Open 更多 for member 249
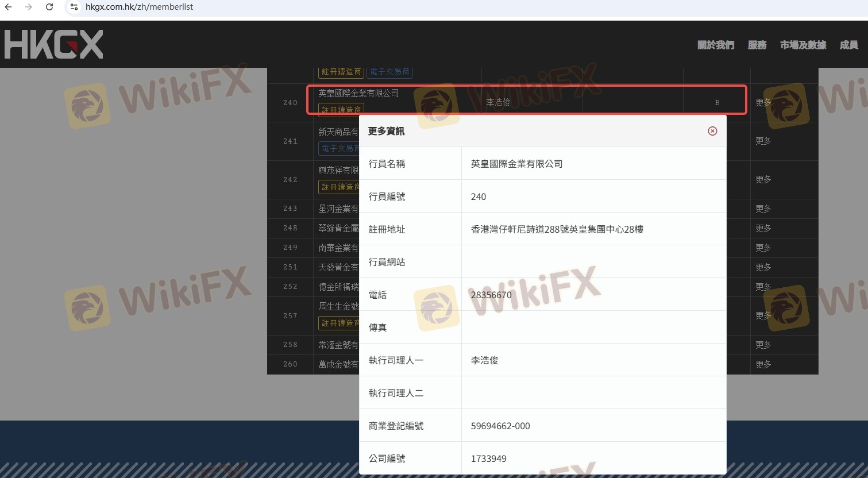Viewport: 868px width, 478px height. [x=763, y=248]
